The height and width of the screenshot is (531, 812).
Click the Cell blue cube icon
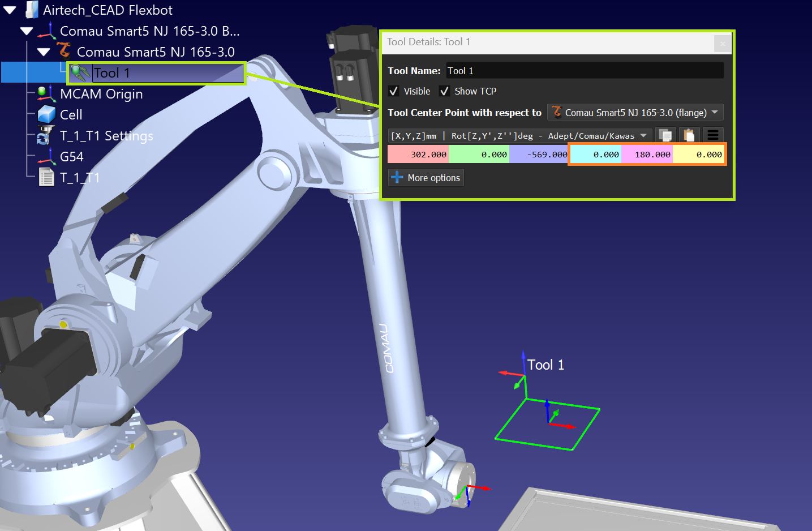pos(46,114)
